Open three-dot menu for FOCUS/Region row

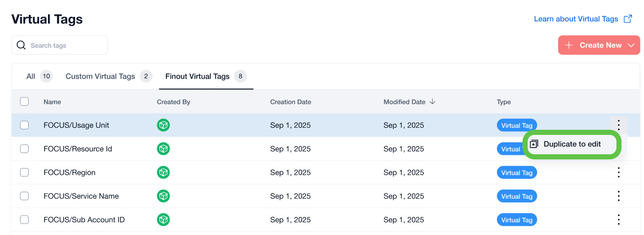[x=618, y=173]
